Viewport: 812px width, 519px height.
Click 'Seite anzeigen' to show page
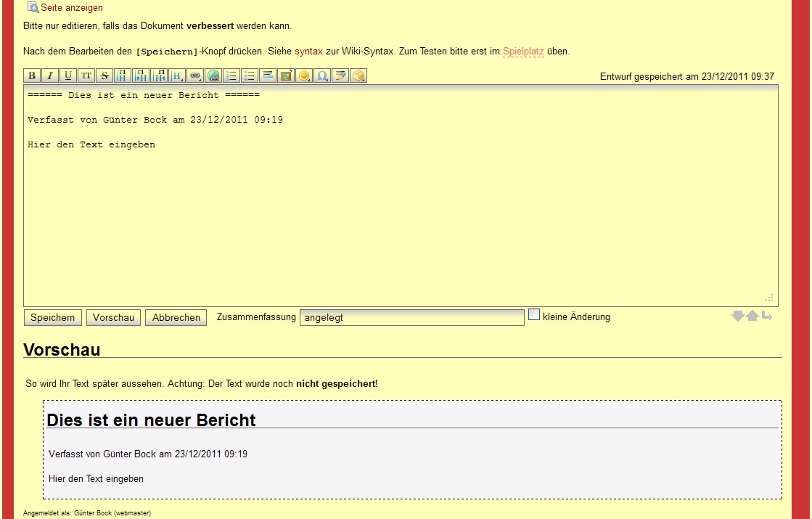tap(71, 8)
